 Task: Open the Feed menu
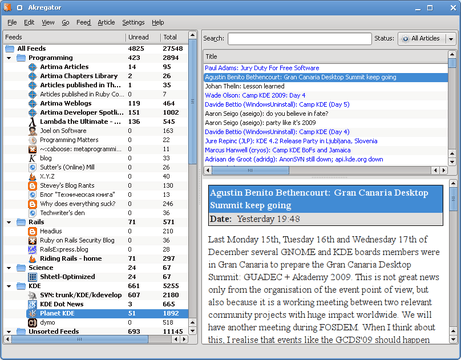[x=83, y=22]
